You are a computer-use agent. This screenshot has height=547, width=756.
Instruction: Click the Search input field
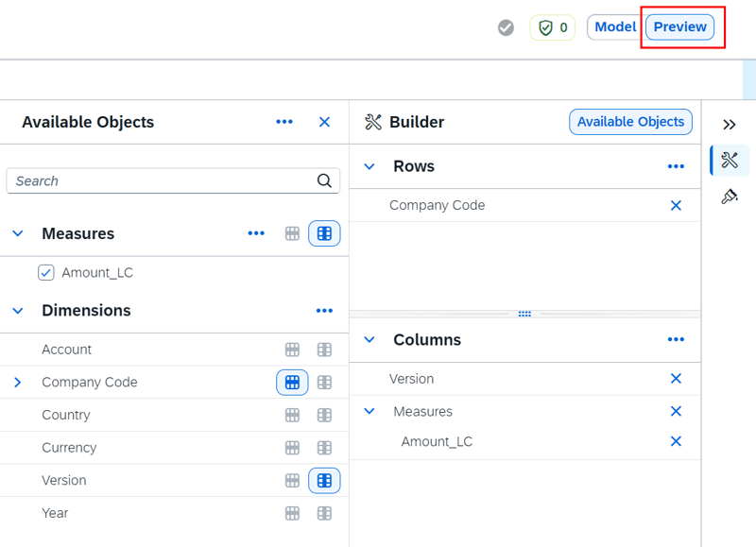pos(173,180)
